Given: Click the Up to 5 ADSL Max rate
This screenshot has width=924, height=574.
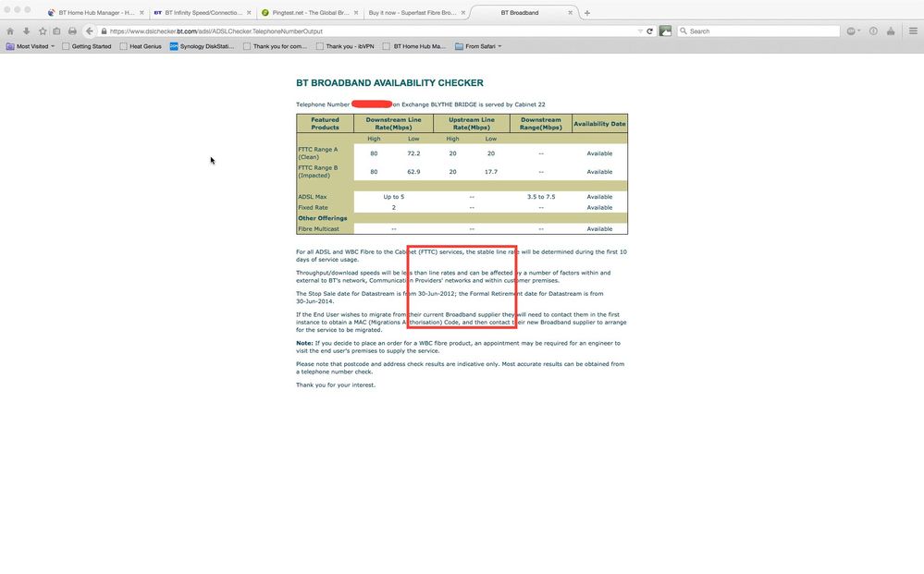Looking at the screenshot, I should tap(394, 197).
